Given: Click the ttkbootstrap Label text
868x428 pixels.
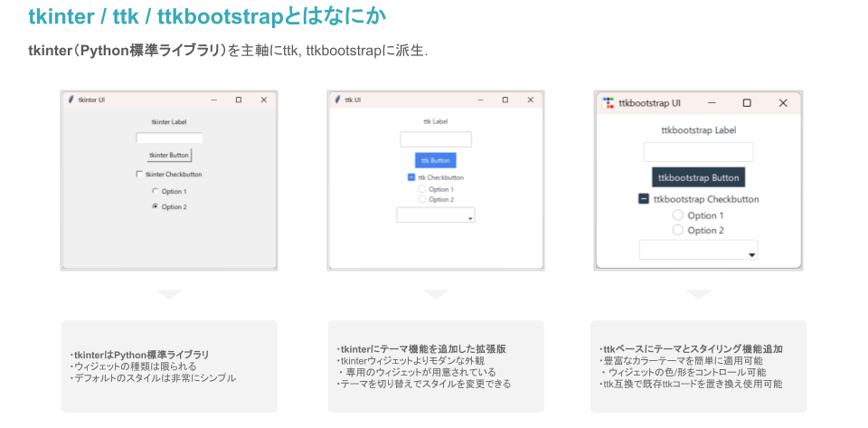Looking at the screenshot, I should coord(699,130).
